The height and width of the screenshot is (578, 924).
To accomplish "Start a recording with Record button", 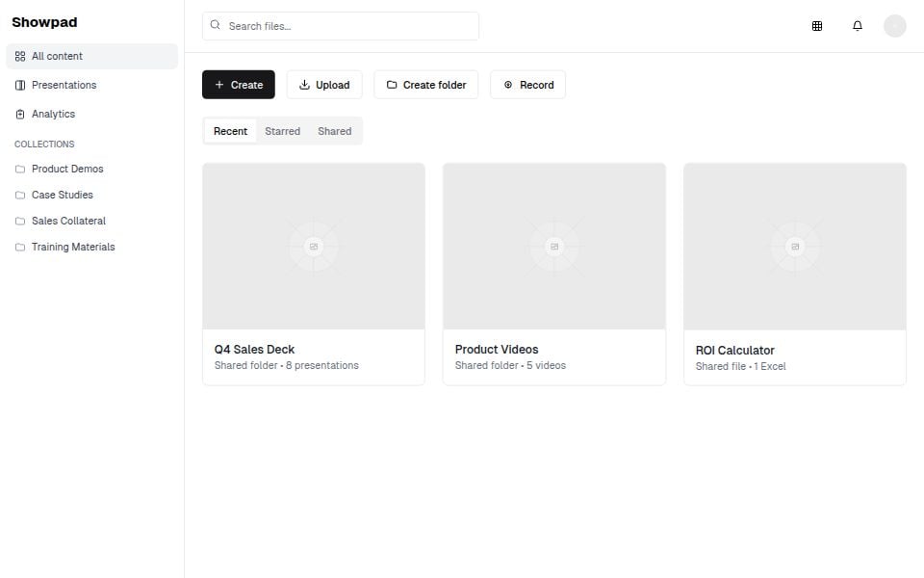I will [527, 85].
